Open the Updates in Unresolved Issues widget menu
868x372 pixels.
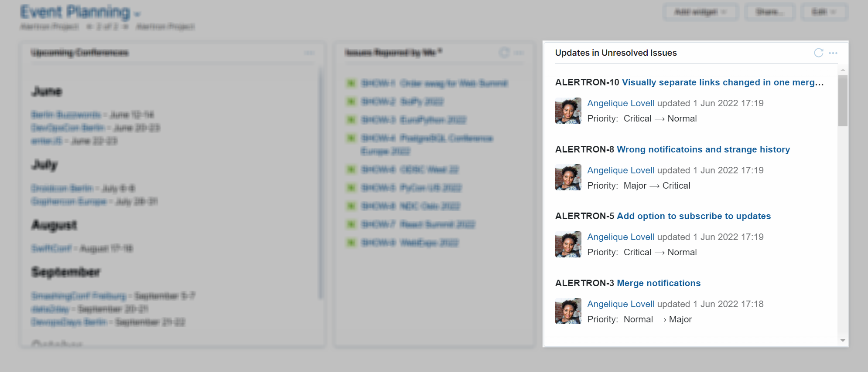click(x=834, y=53)
